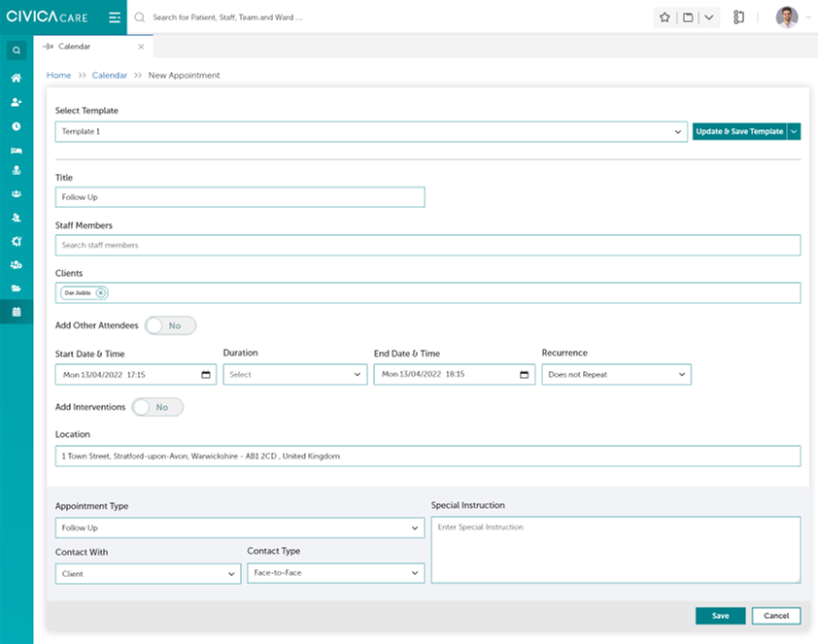Click the Civica Care logo
The height and width of the screenshot is (644, 819).
coord(47,17)
